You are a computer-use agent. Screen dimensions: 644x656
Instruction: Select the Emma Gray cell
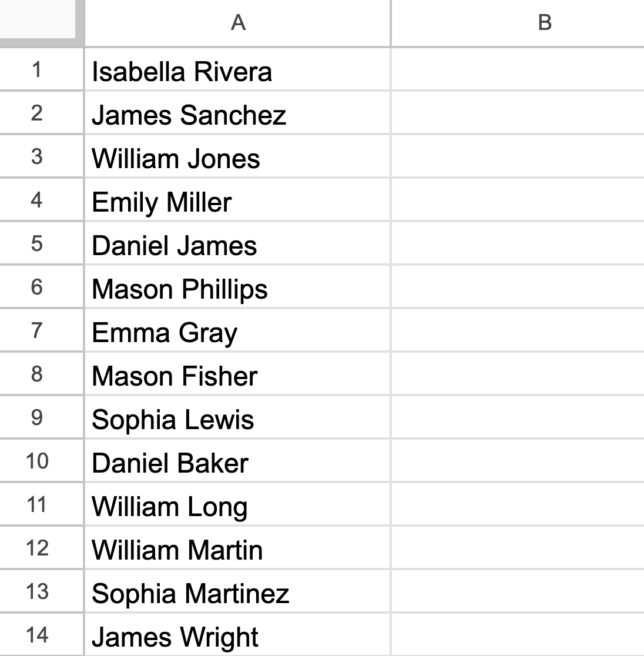click(165, 333)
